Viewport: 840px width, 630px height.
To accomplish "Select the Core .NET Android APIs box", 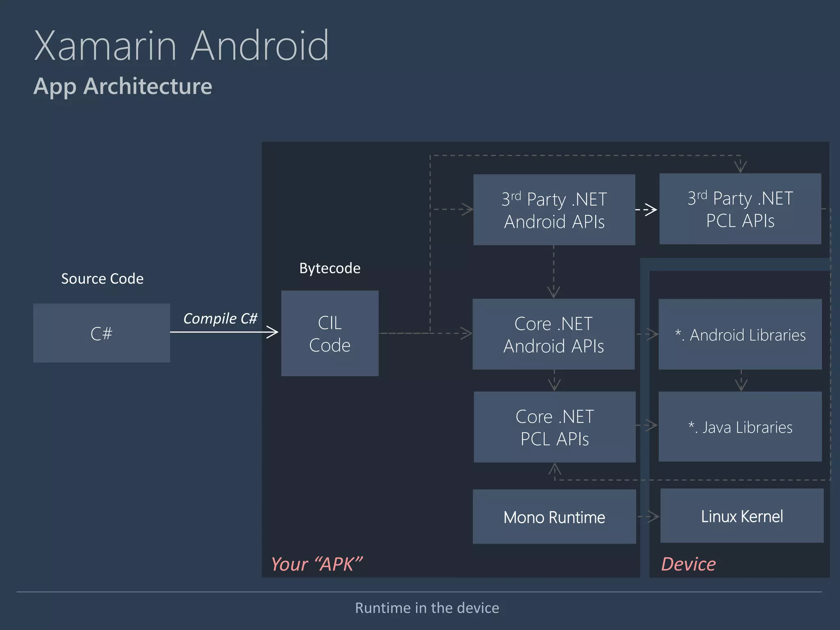I will pyautogui.click(x=554, y=334).
